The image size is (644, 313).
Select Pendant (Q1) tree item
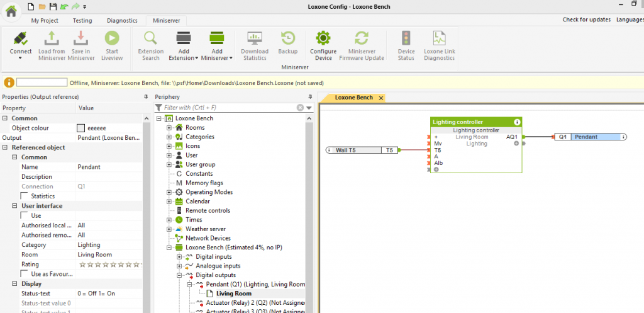(255, 284)
